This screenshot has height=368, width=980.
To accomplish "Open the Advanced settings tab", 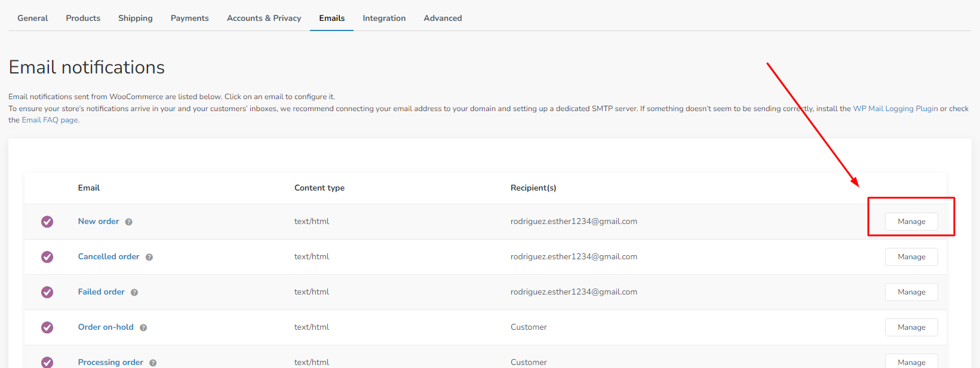I will (x=443, y=18).
